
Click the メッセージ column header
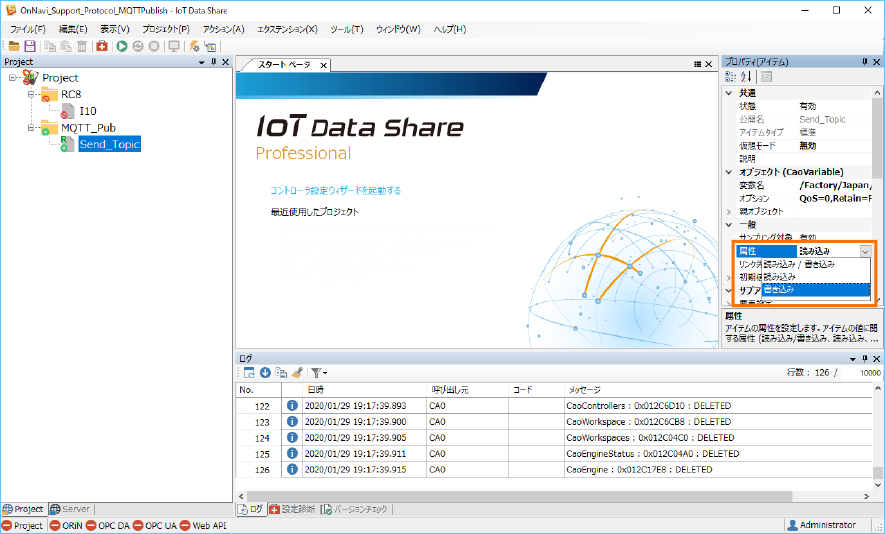(x=717, y=390)
